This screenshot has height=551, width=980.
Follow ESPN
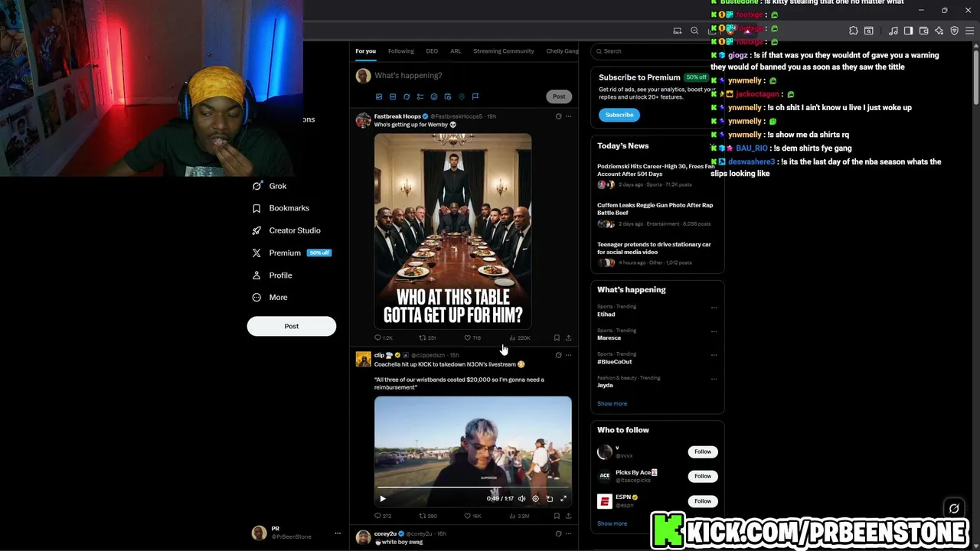click(x=702, y=500)
